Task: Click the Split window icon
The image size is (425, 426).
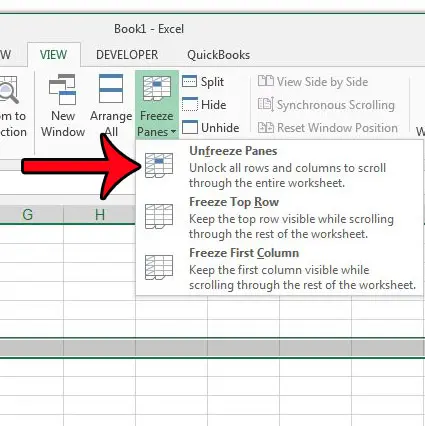Action: tap(189, 81)
